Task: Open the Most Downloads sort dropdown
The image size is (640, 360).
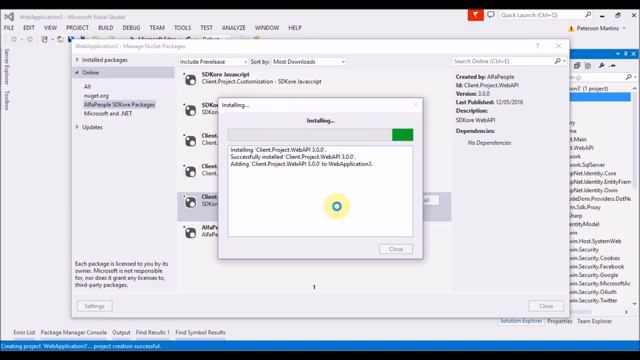Action: coord(309,62)
